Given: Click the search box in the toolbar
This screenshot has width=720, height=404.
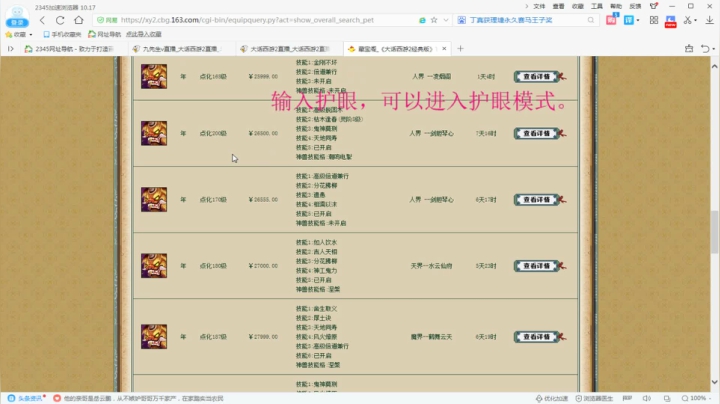Looking at the screenshot, I should coord(527,20).
